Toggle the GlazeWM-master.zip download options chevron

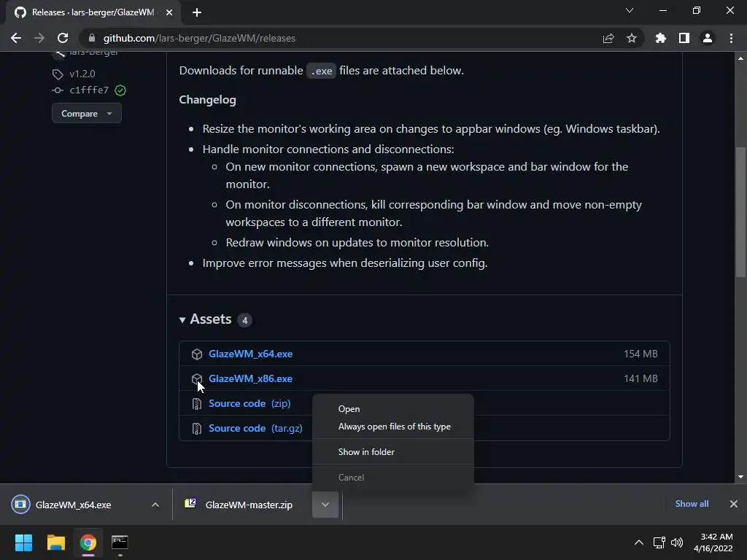click(x=325, y=505)
